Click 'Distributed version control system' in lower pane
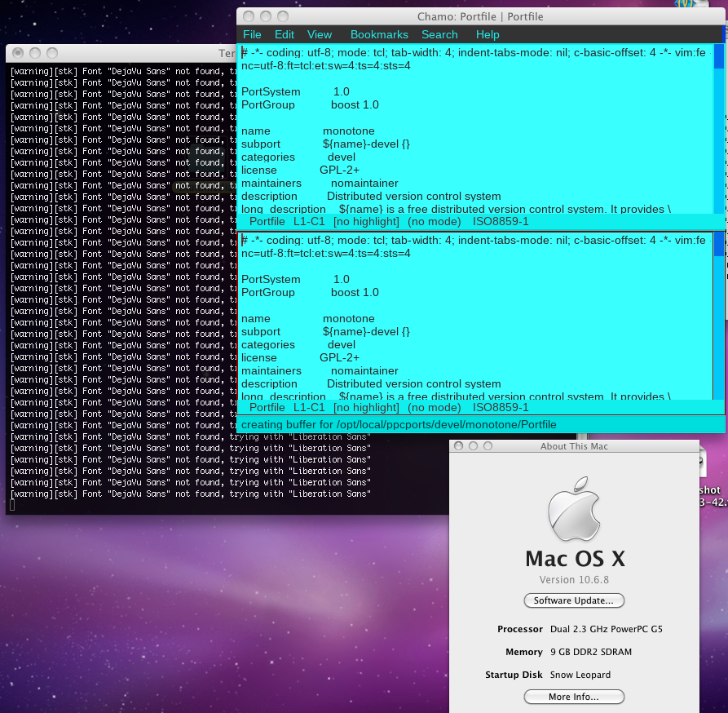The height and width of the screenshot is (713, 728). tap(413, 383)
